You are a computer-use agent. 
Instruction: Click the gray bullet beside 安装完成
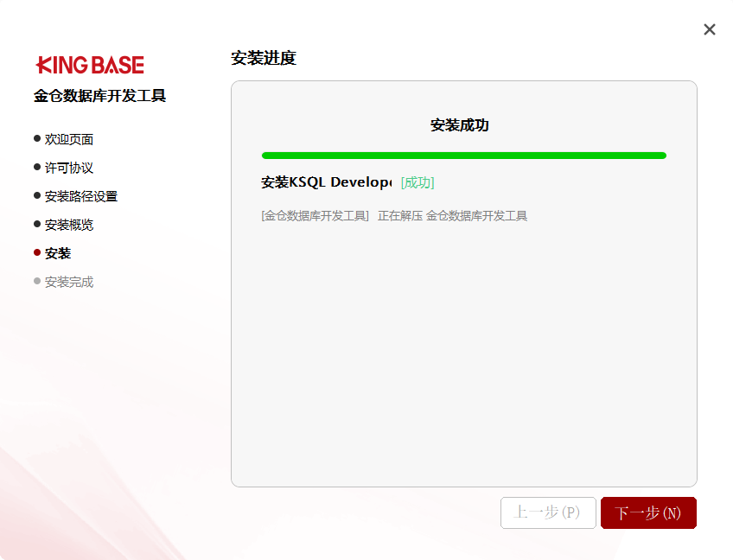click(37, 281)
